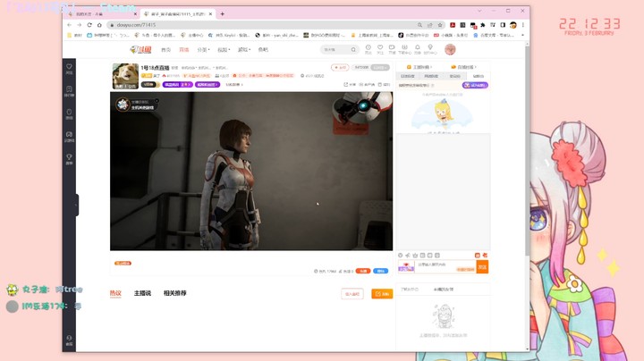This screenshot has width=644, height=361.
Task: Click the video player area
Action: coord(251,171)
